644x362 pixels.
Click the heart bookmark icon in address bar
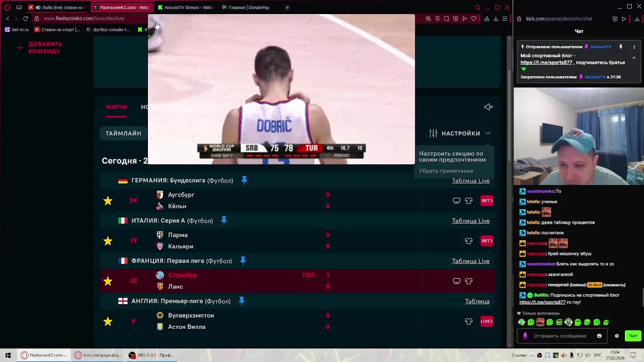(473, 19)
